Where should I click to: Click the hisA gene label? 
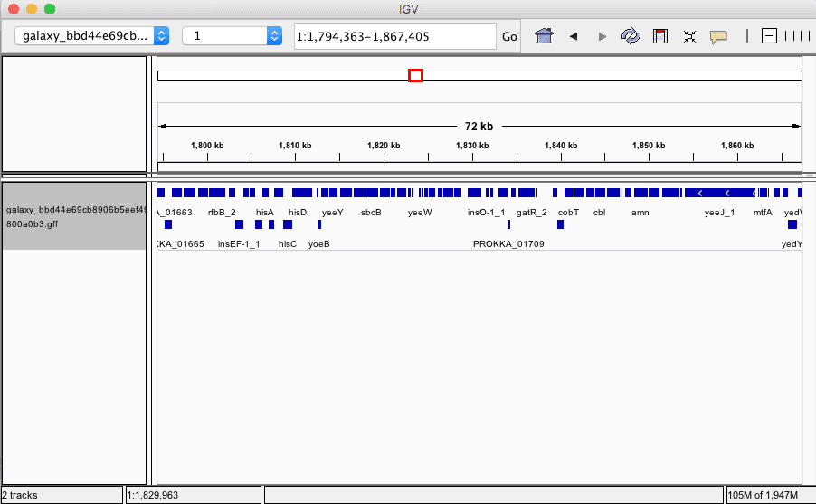(x=264, y=212)
